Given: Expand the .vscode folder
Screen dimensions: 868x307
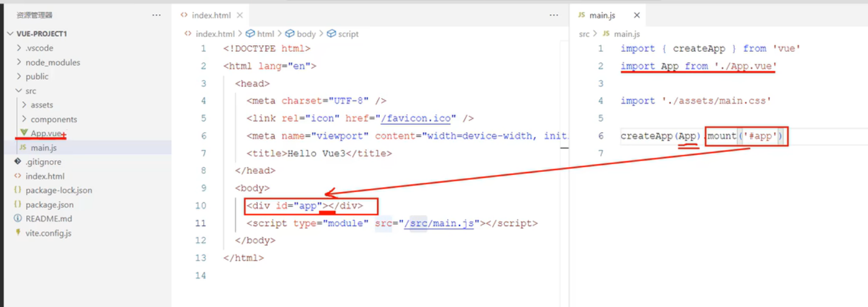Looking at the screenshot, I should tap(39, 48).
